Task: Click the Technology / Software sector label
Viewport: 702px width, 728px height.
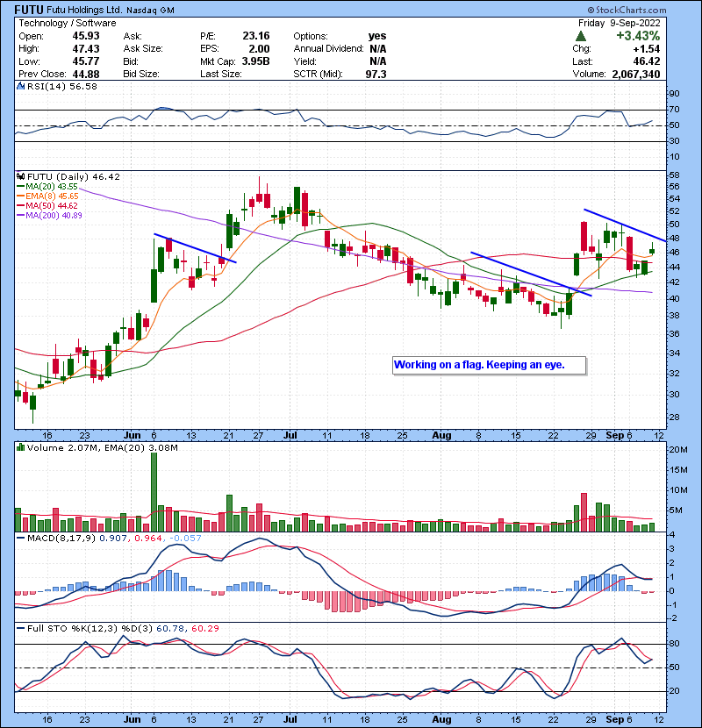Action: tap(68, 23)
